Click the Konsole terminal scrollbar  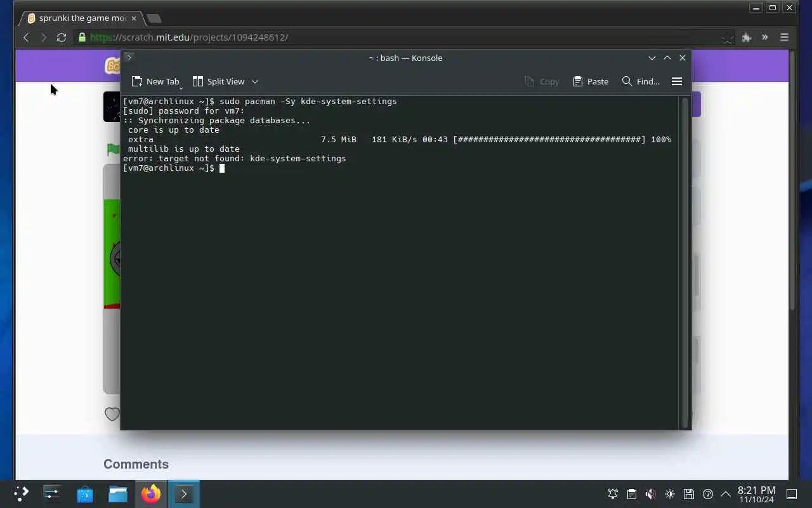(684, 262)
